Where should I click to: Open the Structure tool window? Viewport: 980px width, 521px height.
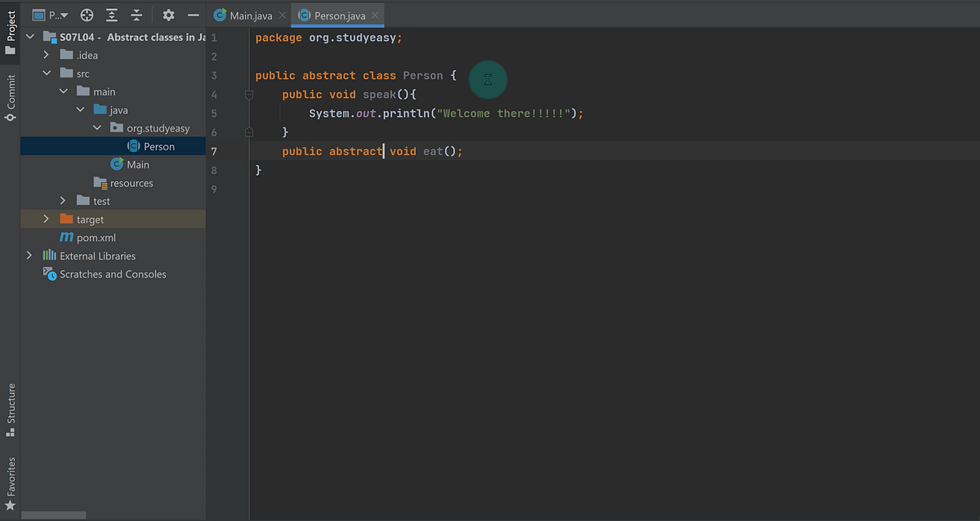(11, 408)
